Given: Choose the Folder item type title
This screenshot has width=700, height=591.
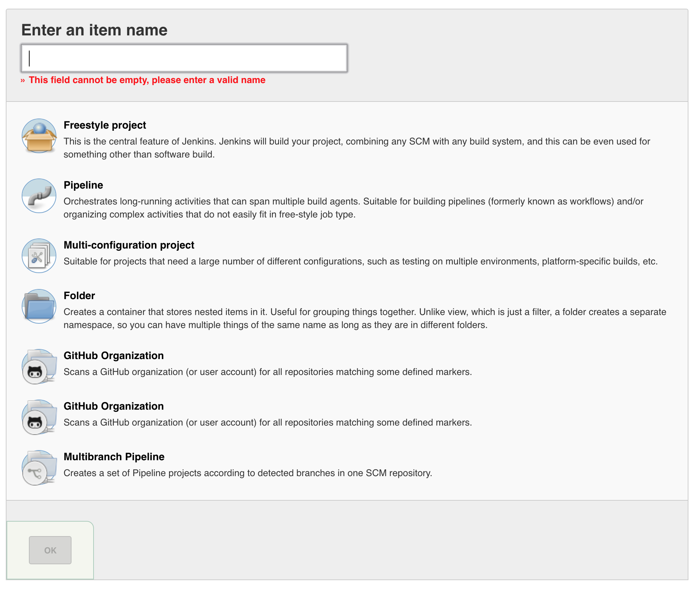Looking at the screenshot, I should click(x=79, y=295).
